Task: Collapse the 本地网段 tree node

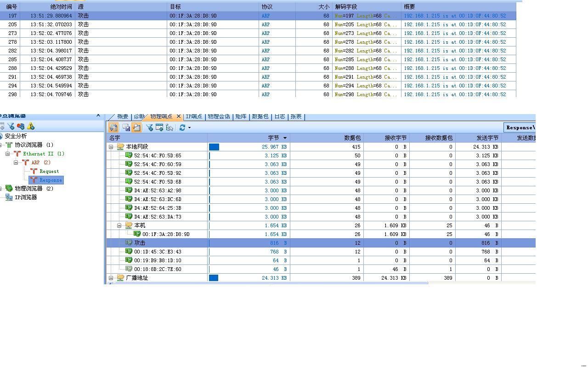Action: click(111, 147)
